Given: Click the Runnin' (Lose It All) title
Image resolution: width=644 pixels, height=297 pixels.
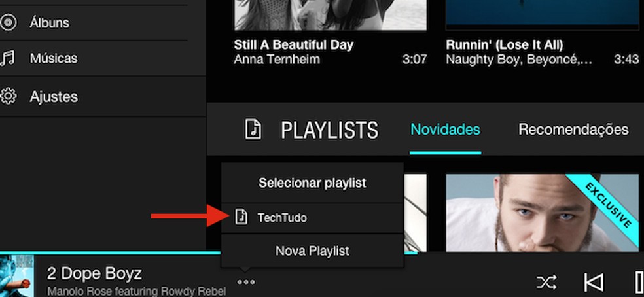Looking at the screenshot, I should [x=505, y=44].
